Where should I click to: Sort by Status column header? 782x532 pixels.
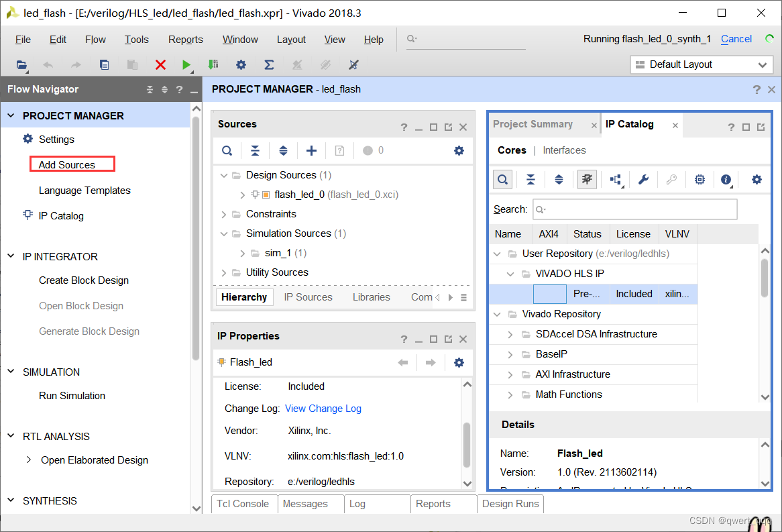587,234
